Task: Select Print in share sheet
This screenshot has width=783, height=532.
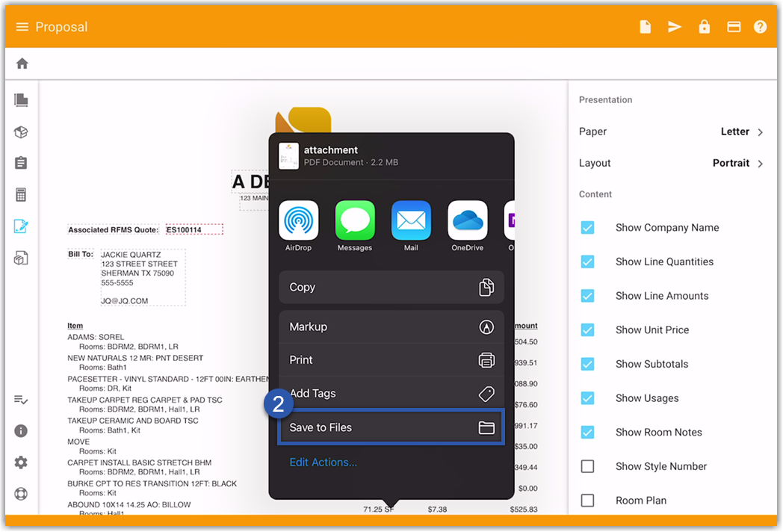Action: pyautogui.click(x=391, y=359)
